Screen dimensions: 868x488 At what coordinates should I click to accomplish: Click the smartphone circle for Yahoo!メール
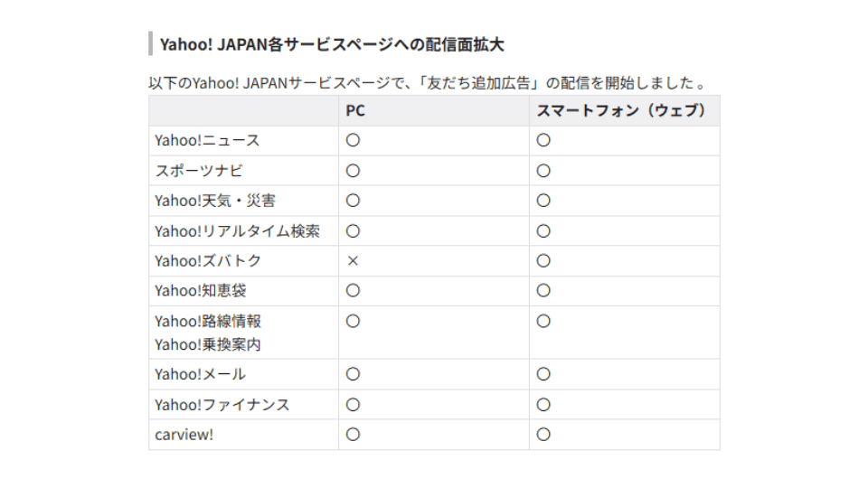[543, 374]
